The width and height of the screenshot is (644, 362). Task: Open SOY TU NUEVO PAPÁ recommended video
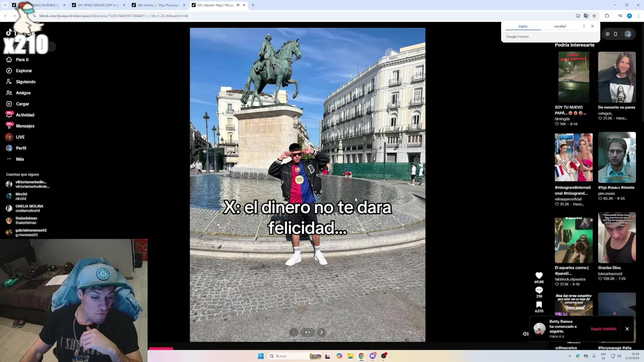(x=574, y=77)
